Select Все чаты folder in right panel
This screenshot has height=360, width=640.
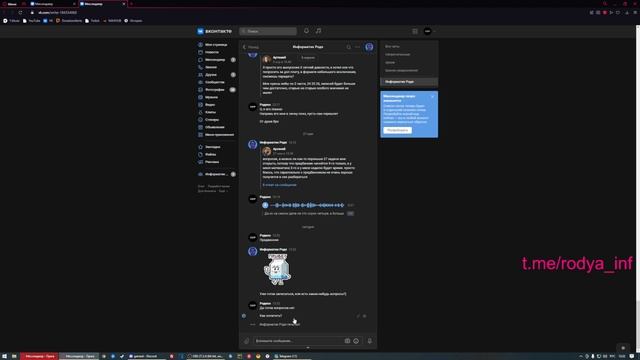point(409,47)
